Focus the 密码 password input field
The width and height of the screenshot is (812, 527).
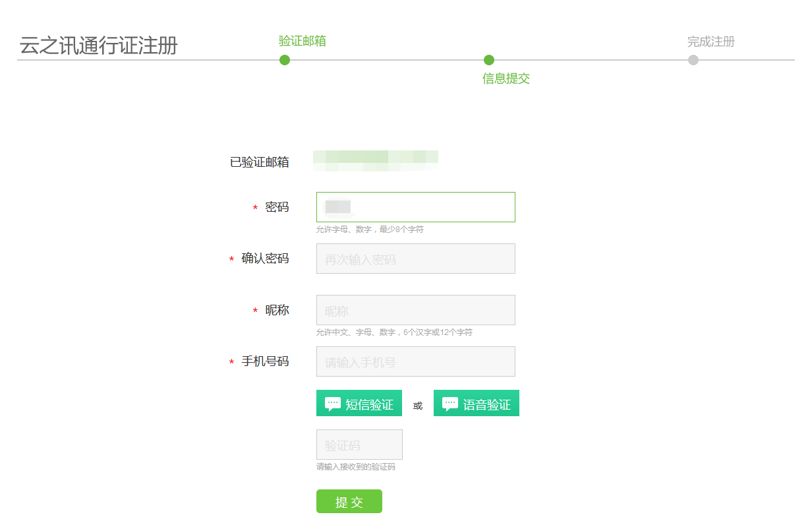point(416,207)
